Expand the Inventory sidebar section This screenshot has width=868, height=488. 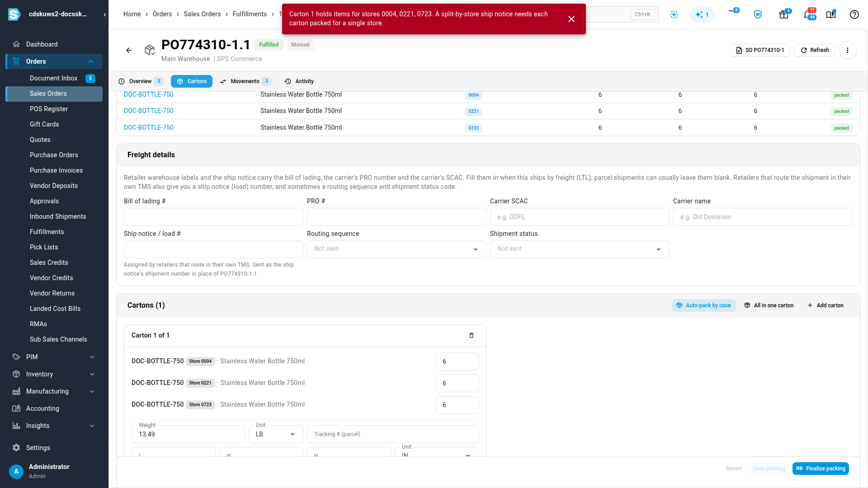point(92,374)
